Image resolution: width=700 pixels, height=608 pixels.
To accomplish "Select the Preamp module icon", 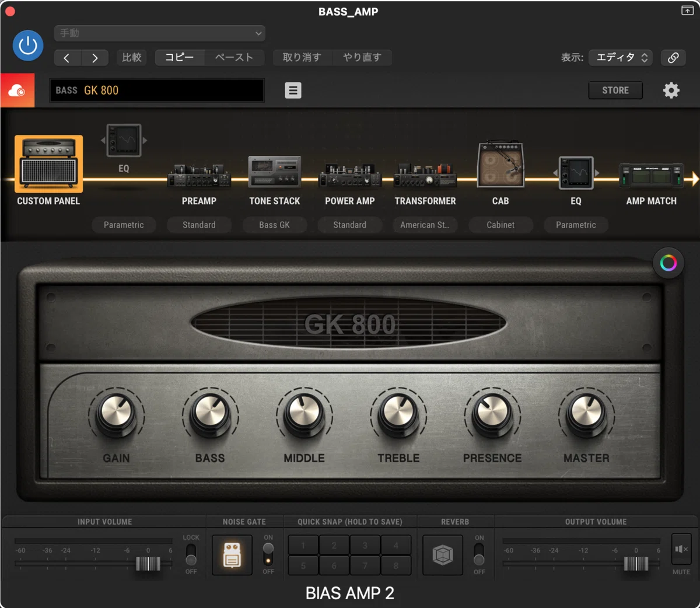I will pos(199,175).
